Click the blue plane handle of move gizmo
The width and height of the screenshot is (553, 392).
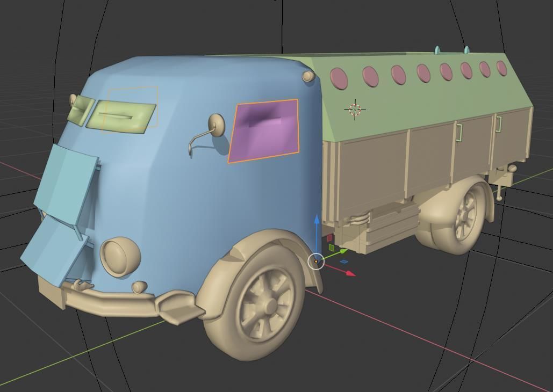[x=344, y=262]
